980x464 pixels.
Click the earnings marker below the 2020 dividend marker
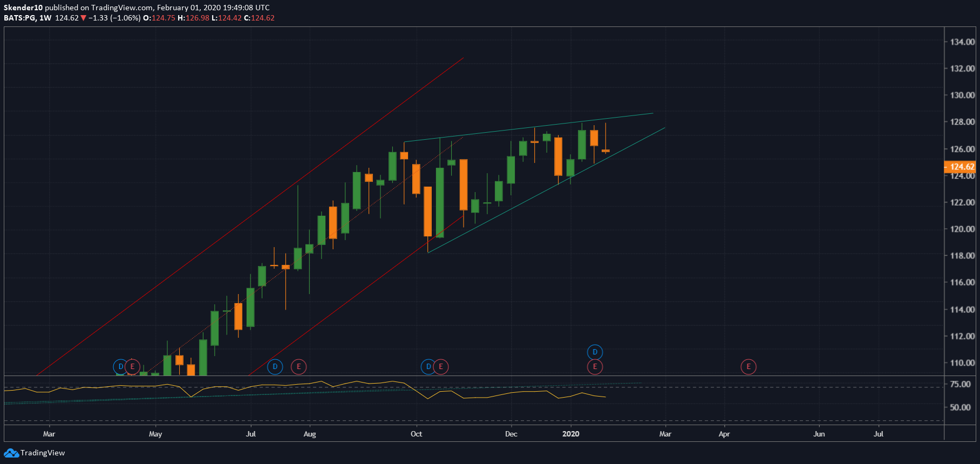point(595,367)
